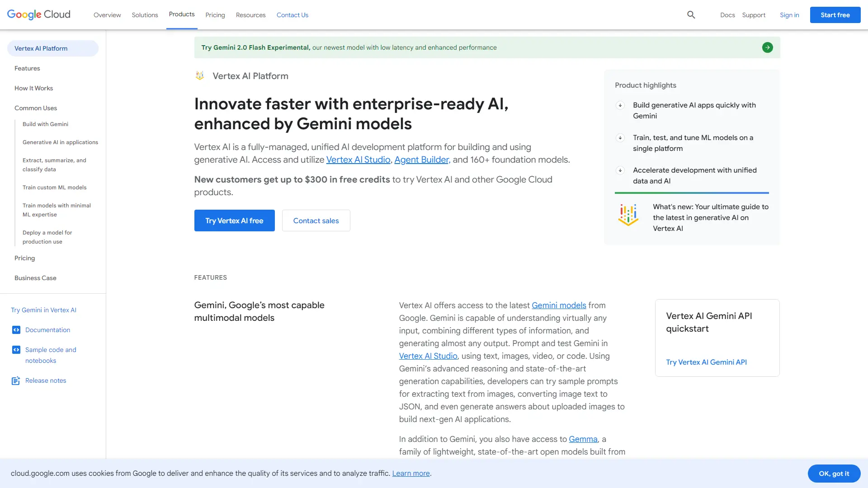Select 'Build with Gemini' in the sidebar
Viewport: 868px width, 488px height.
(45, 124)
